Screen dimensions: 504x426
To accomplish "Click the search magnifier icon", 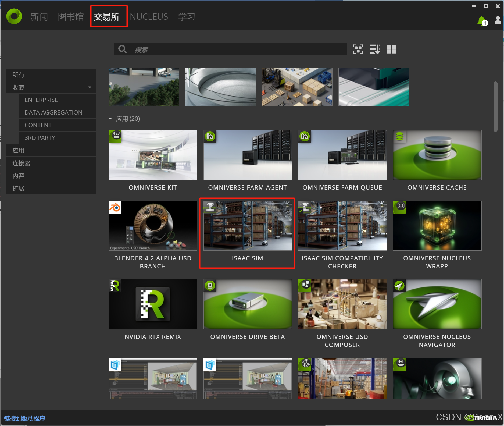I will click(x=123, y=49).
